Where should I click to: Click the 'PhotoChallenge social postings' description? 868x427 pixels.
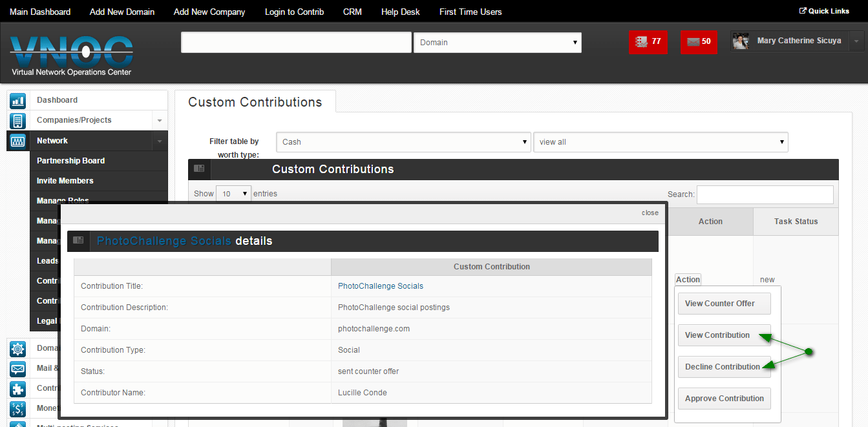point(394,307)
